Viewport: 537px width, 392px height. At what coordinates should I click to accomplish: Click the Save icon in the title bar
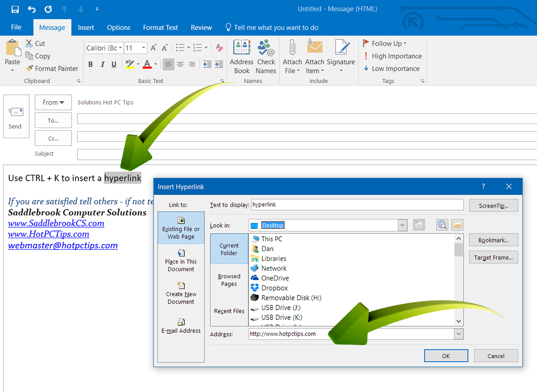(15, 9)
